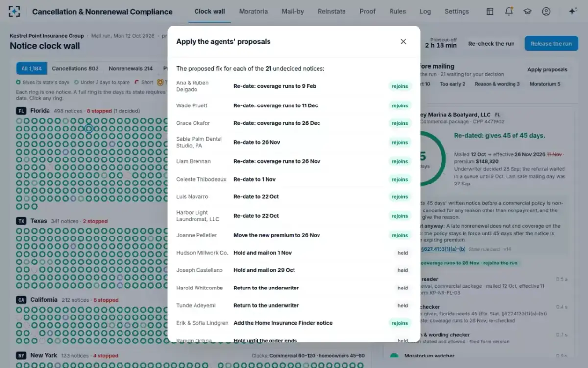Open the notifications bell

[x=509, y=12]
